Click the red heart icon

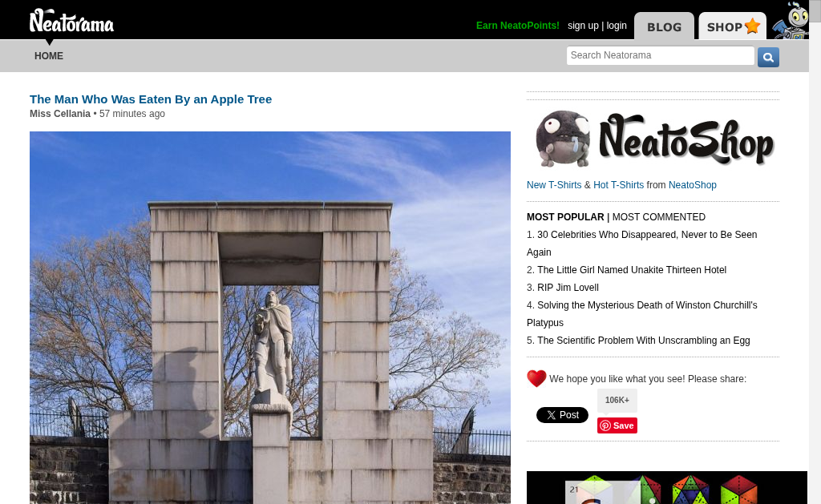click(x=536, y=378)
